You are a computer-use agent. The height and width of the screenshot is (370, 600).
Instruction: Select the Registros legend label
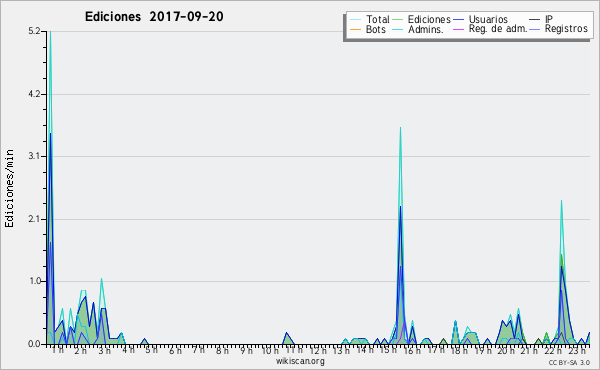click(x=566, y=29)
